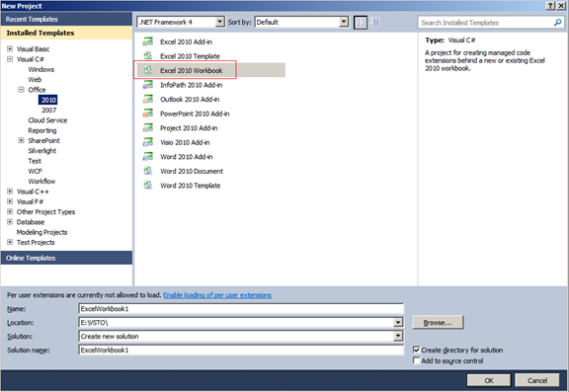Select the Test tree item under Visual C#
Screen dimensions: 569x392
[35, 161]
